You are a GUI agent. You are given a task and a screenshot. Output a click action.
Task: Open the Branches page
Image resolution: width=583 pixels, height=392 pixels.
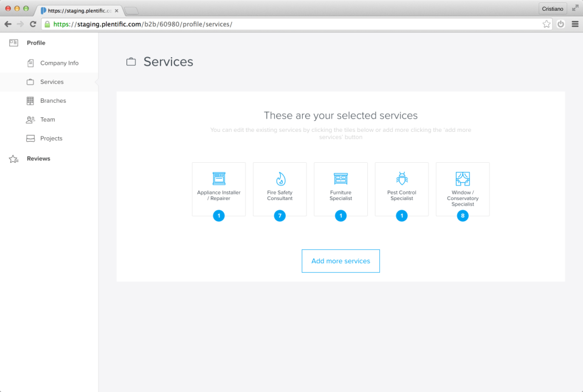[x=53, y=101]
